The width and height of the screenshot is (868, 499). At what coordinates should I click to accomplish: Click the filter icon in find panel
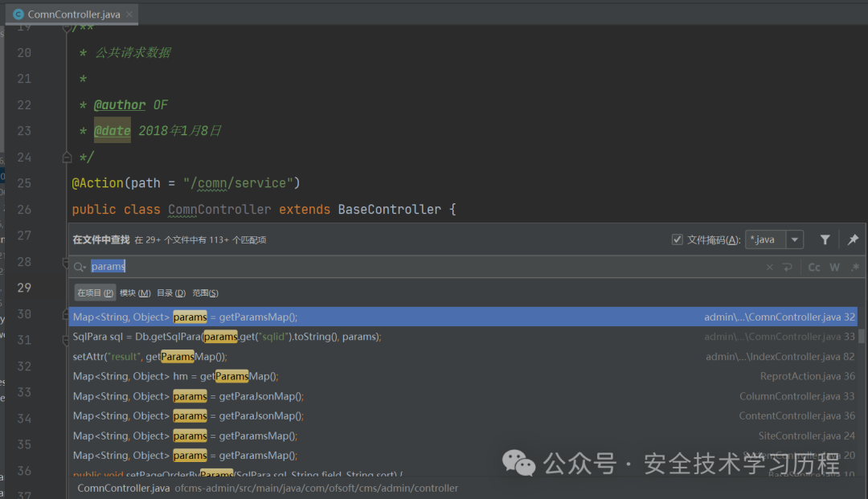[x=825, y=239]
